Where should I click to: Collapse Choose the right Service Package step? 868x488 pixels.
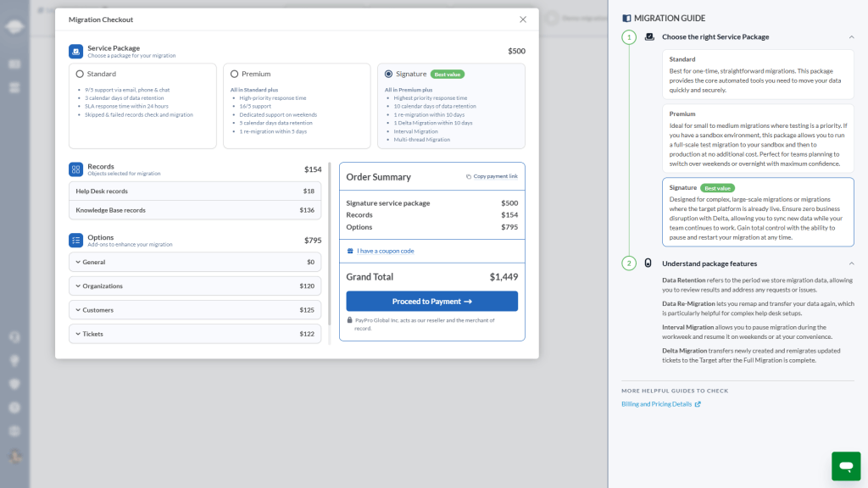[x=851, y=37]
